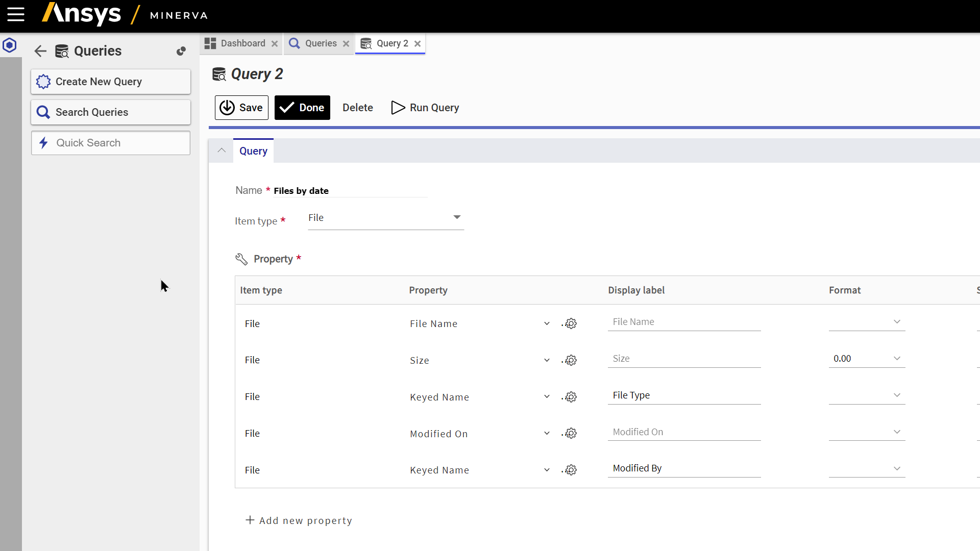Viewport: 980px width, 551px height.
Task: Open the settings gear on the File Name row
Action: click(570, 323)
